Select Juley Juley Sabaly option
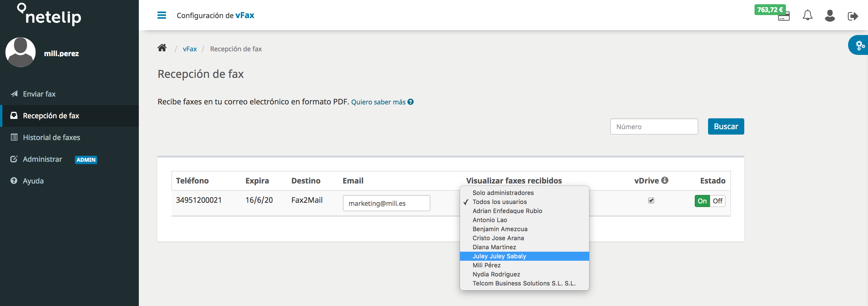This screenshot has width=868, height=306. coord(524,256)
